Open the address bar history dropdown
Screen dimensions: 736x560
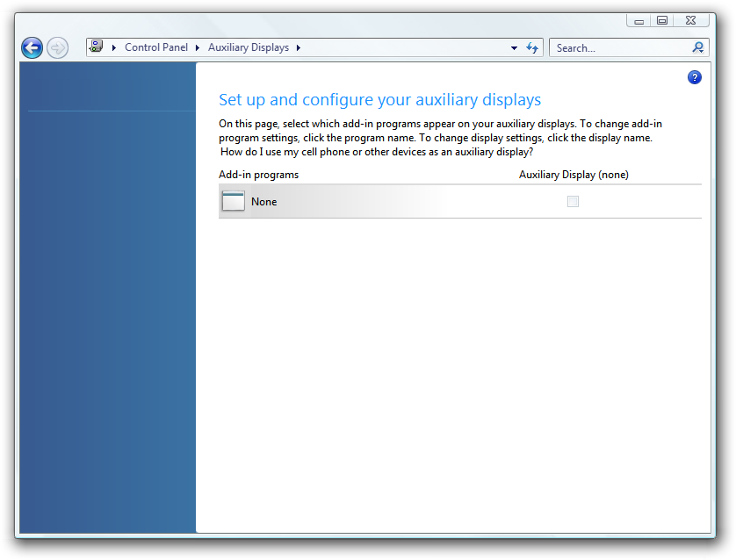tap(514, 48)
